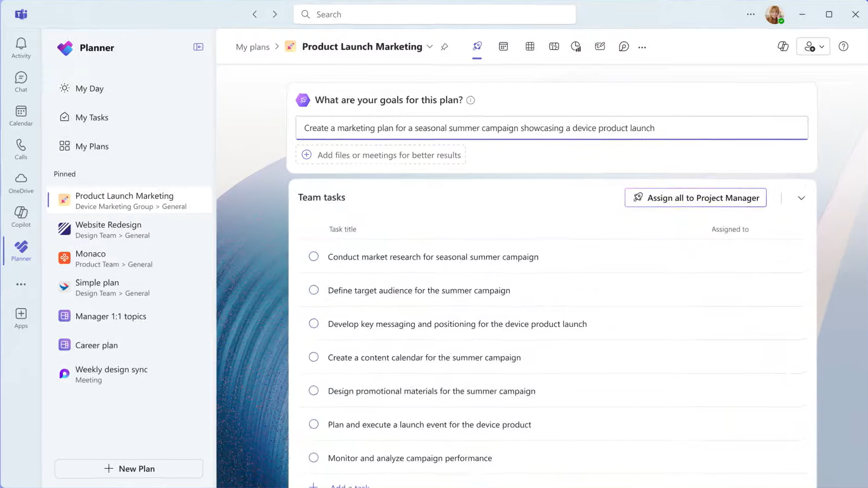868x488 pixels.
Task: Select the pinned Product Launch Marketing plan
Action: click(129, 200)
